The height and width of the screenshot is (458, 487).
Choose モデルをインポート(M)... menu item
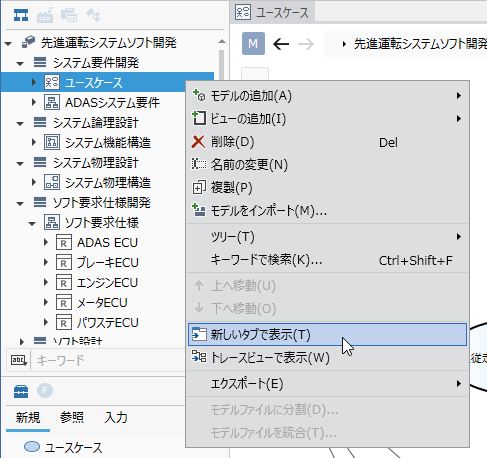(x=327, y=211)
